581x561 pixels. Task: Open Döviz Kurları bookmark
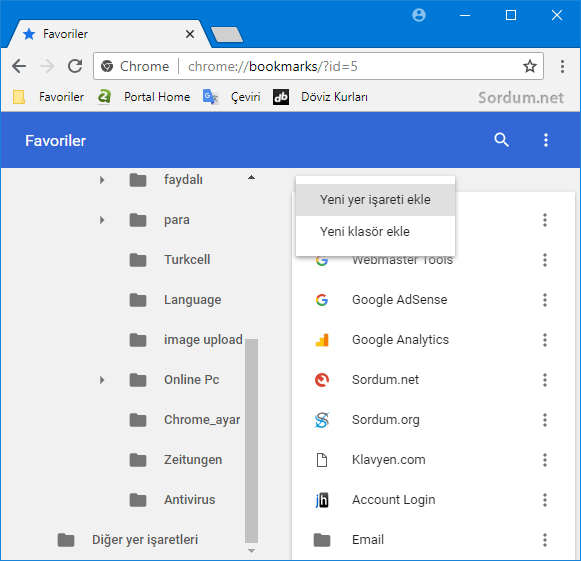click(321, 97)
